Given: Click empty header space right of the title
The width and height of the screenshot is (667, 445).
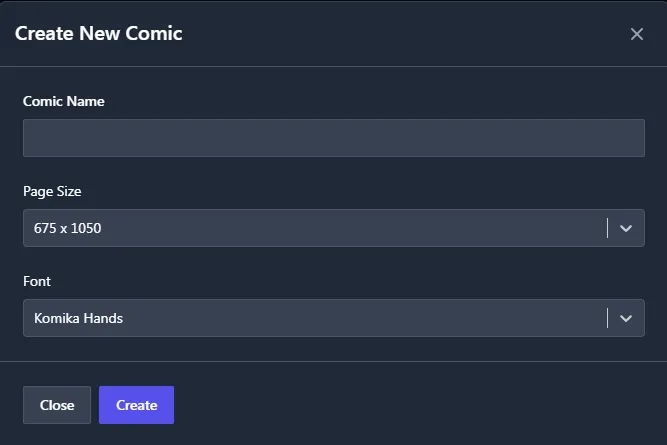Looking at the screenshot, I should pos(400,33).
